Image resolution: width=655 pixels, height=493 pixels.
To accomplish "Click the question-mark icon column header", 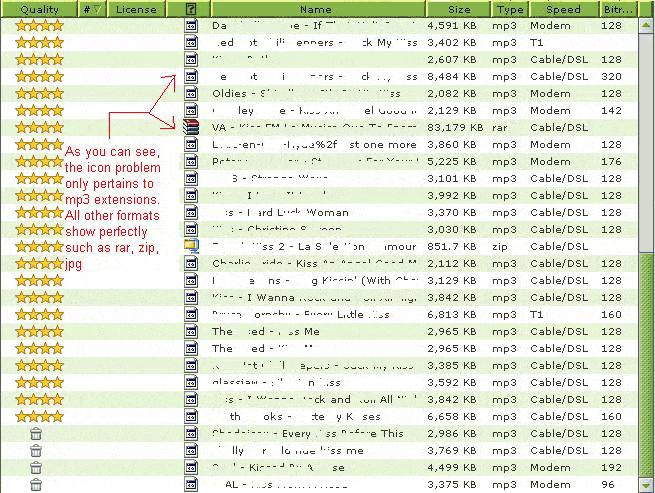I will [191, 8].
